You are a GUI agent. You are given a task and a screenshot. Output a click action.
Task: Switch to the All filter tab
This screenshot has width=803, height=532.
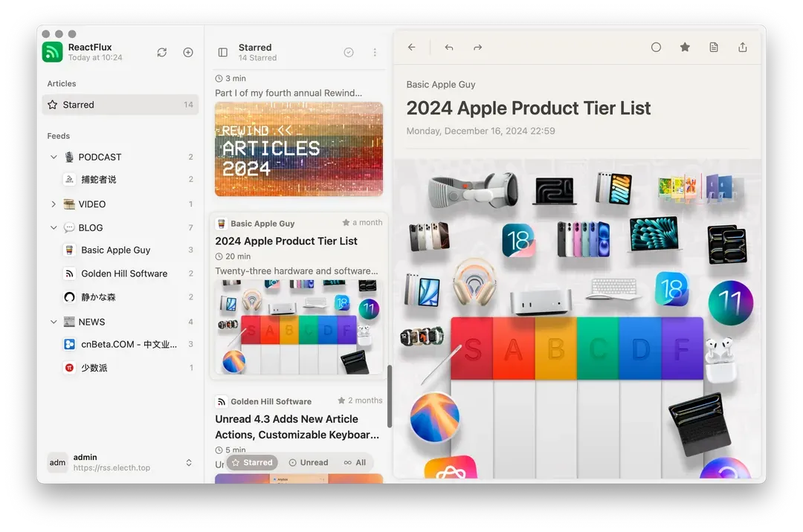click(355, 462)
